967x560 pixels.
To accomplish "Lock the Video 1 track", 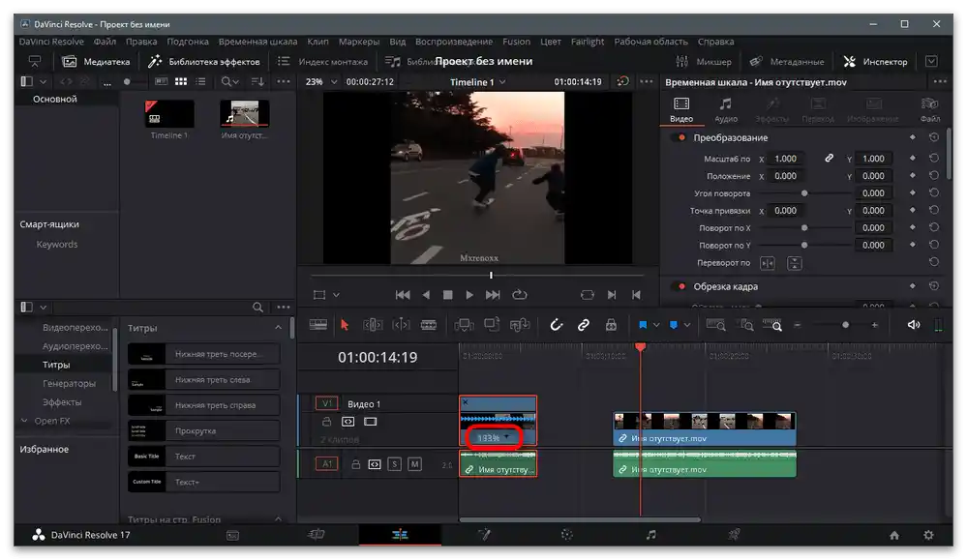I will (327, 422).
